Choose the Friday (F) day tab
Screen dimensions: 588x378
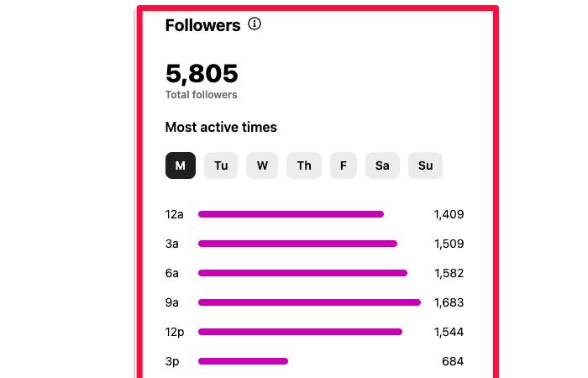[x=344, y=165]
